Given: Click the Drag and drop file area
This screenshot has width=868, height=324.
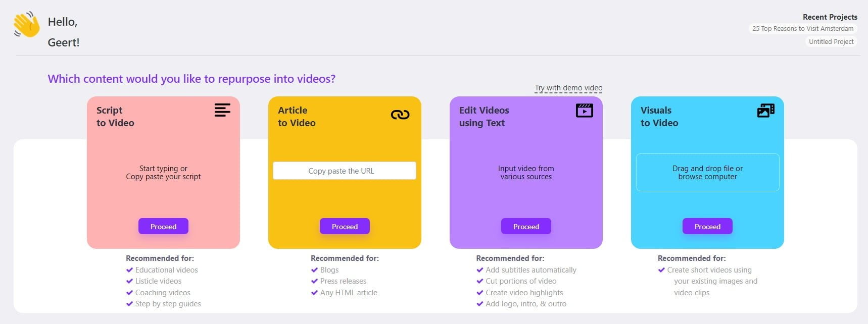Looking at the screenshot, I should click(x=707, y=172).
